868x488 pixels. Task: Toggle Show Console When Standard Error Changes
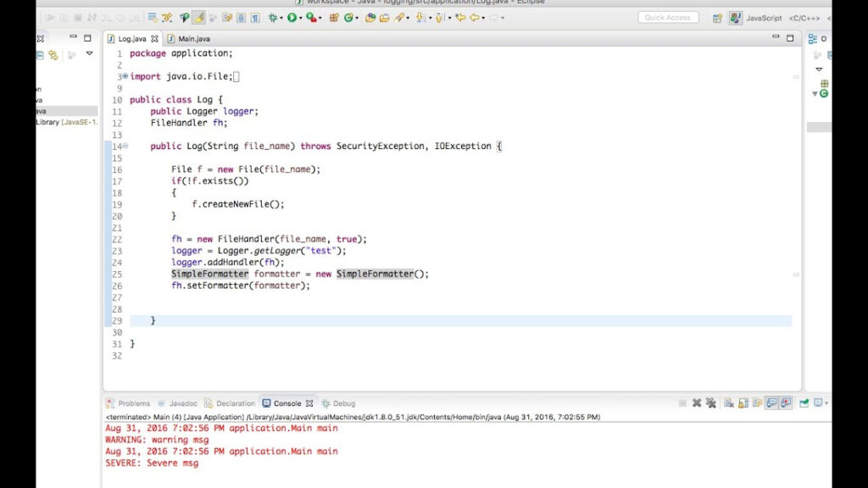pos(786,402)
